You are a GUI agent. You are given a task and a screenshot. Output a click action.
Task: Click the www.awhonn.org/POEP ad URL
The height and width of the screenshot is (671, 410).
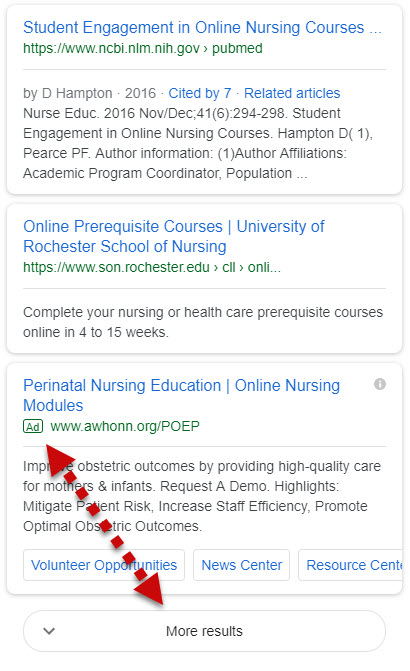(x=125, y=426)
